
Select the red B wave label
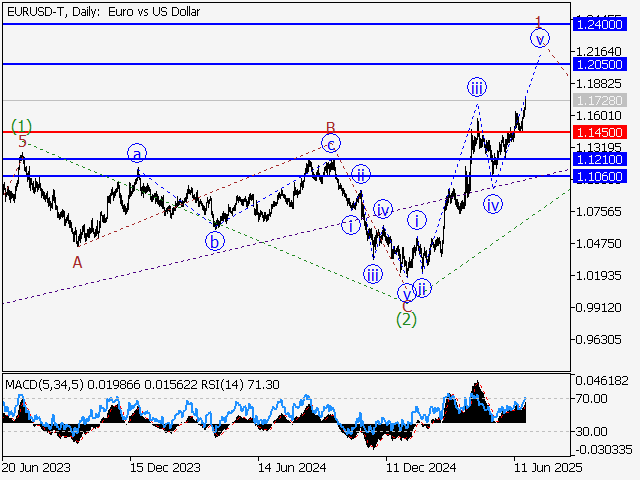click(329, 127)
